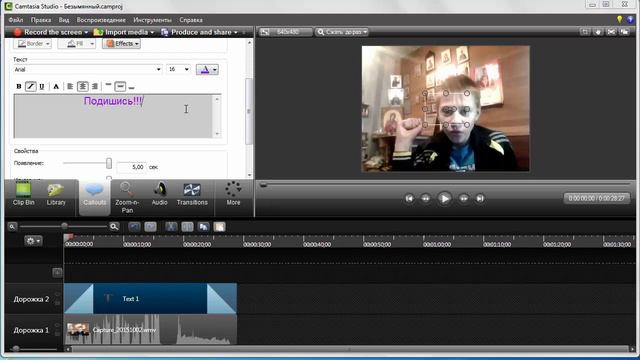Select the Text 1 callout clip
The image size is (640, 360).
pyautogui.click(x=150, y=299)
